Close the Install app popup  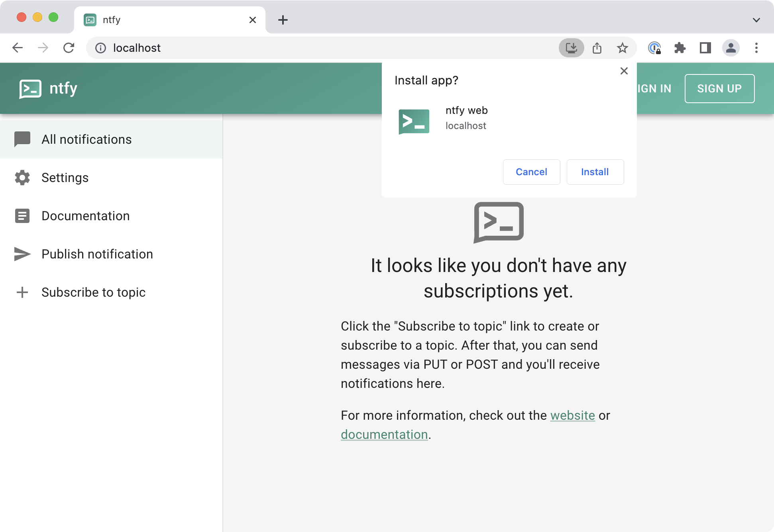click(x=624, y=71)
